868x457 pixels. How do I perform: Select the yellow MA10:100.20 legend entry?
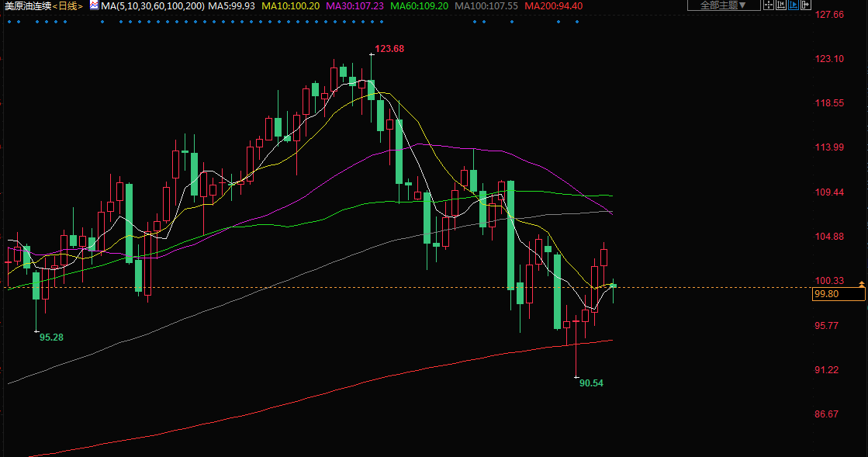point(290,6)
